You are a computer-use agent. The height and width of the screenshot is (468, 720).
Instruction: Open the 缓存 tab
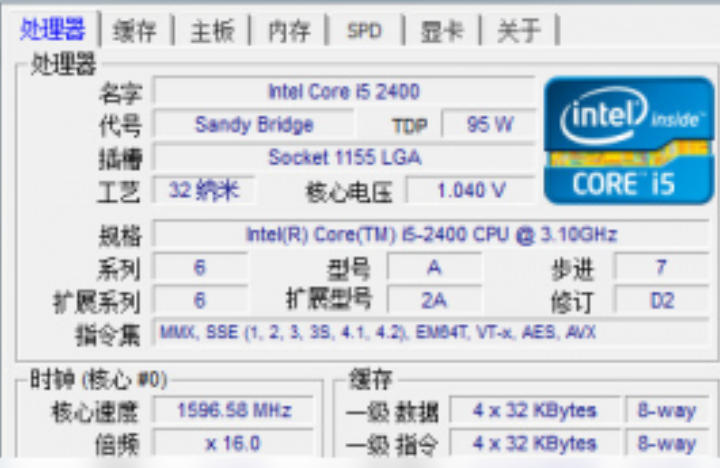pos(135,31)
